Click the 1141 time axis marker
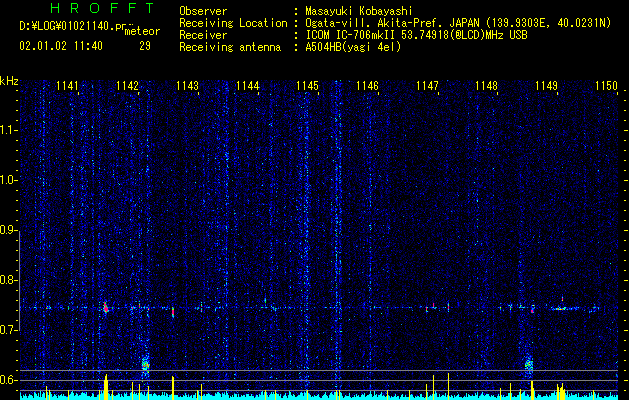629x400 pixels. (x=67, y=85)
